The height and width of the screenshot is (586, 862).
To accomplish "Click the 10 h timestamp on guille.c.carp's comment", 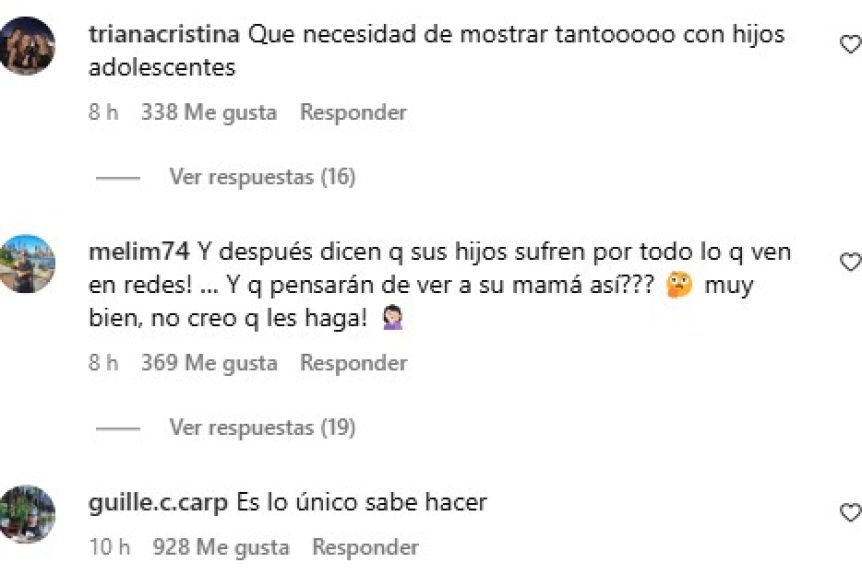I will (109, 547).
